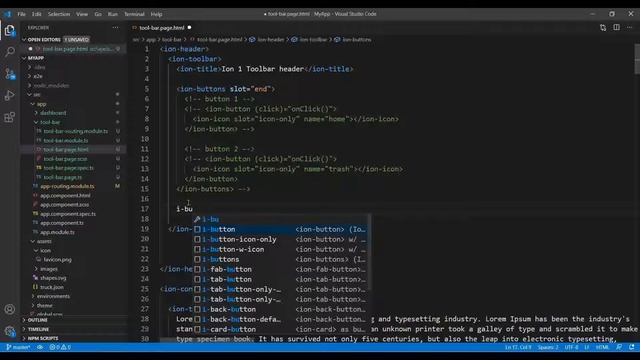Viewport: 640px width, 360px height.
Task: Collapse the MYAPP folder section
Action: pos(24,58)
